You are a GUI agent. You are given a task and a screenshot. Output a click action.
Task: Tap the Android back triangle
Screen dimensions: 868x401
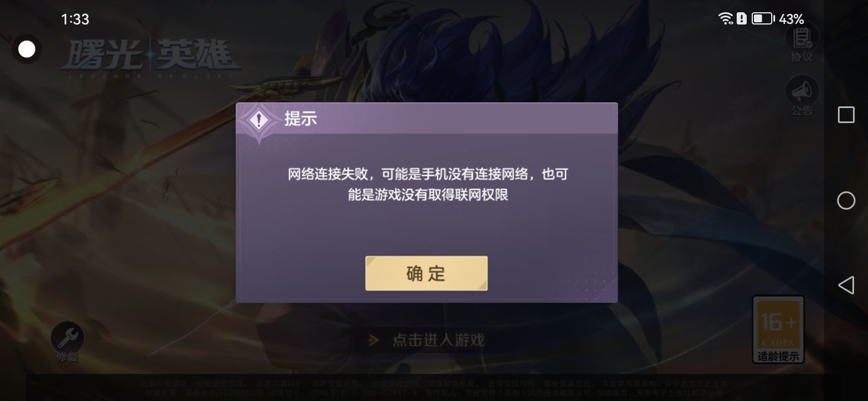tap(846, 285)
